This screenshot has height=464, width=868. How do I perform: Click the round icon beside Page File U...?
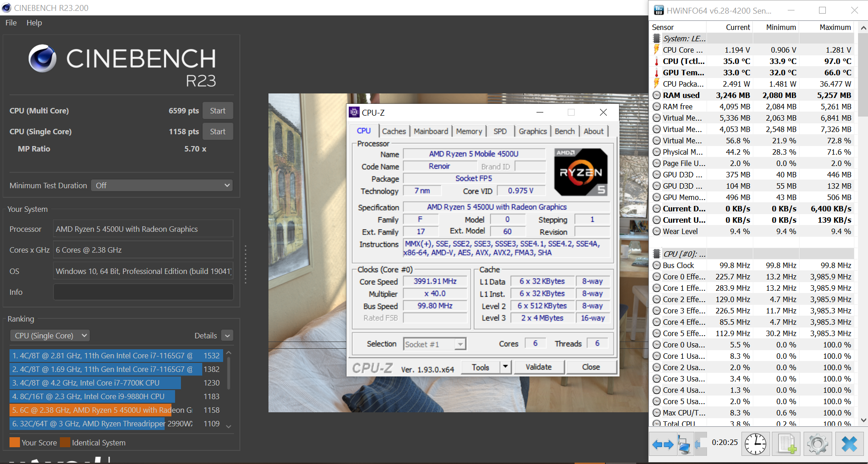(657, 163)
